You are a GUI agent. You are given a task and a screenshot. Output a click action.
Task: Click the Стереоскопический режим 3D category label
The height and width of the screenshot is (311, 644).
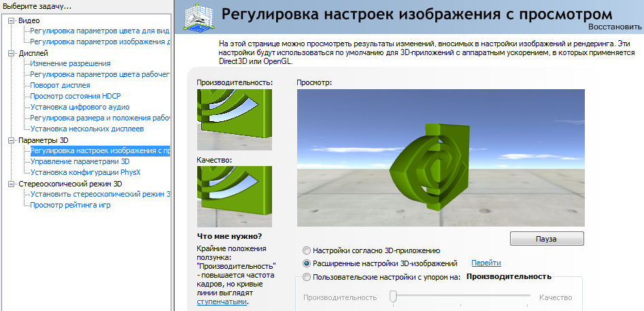point(70,184)
